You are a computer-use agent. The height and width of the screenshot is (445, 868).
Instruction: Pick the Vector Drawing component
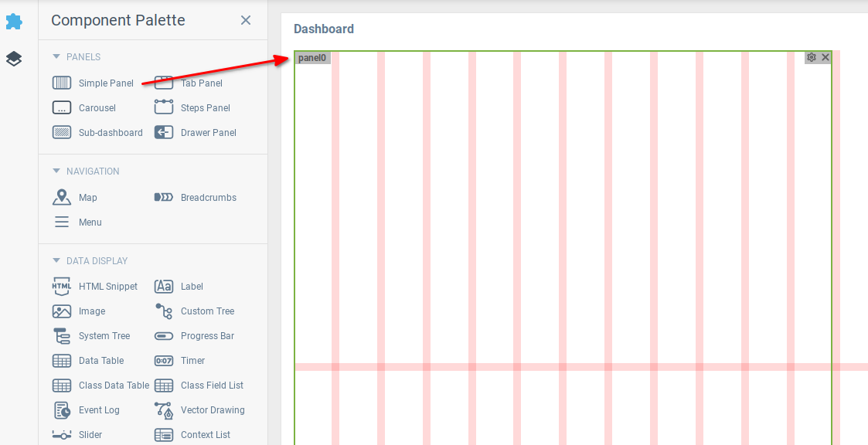(x=199, y=410)
